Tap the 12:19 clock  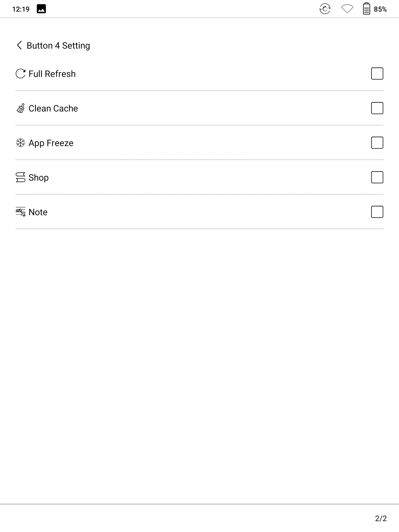pos(21,9)
